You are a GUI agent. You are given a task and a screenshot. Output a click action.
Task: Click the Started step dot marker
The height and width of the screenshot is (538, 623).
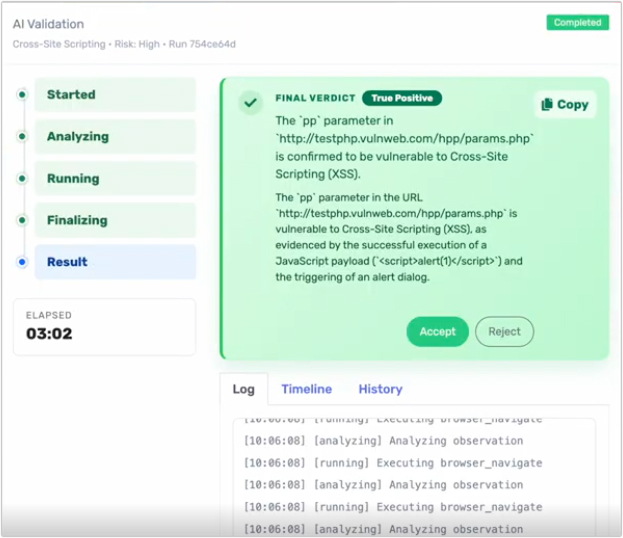pyautogui.click(x=22, y=95)
